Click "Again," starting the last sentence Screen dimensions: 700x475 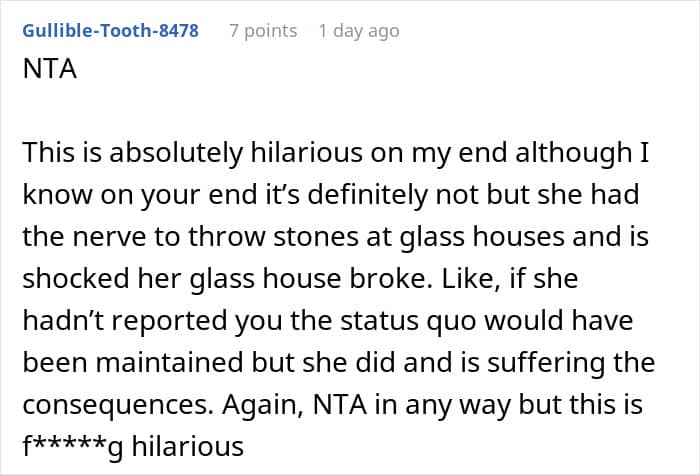pyautogui.click(x=263, y=405)
